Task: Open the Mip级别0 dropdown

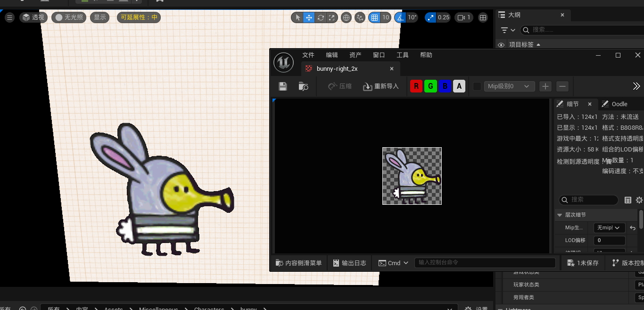Action: coord(509,86)
